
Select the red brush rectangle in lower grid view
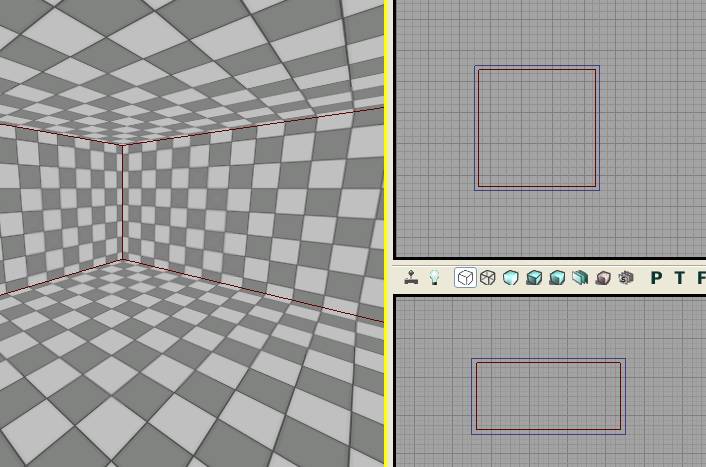pos(548,396)
